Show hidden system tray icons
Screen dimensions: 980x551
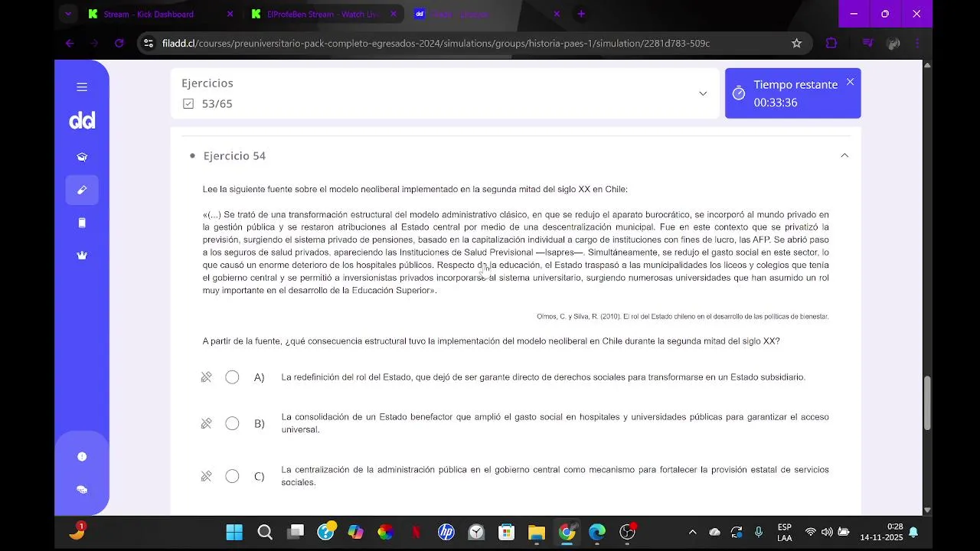[x=693, y=532]
